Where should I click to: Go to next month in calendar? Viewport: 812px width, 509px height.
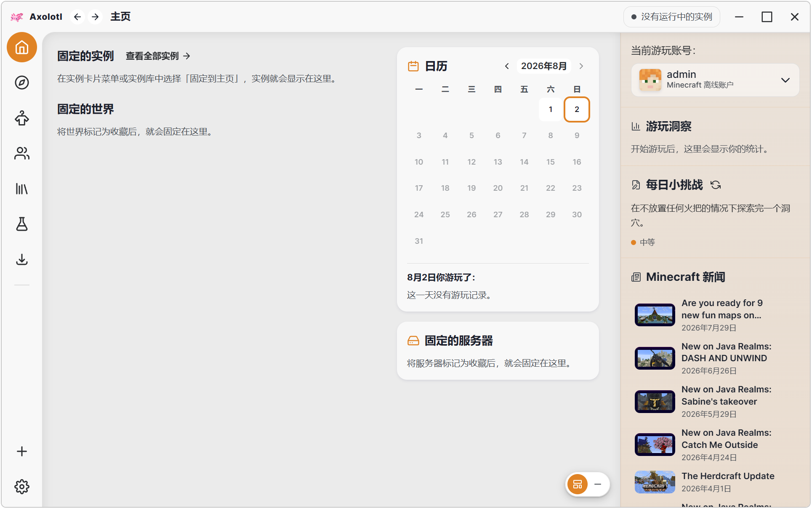[581, 66]
